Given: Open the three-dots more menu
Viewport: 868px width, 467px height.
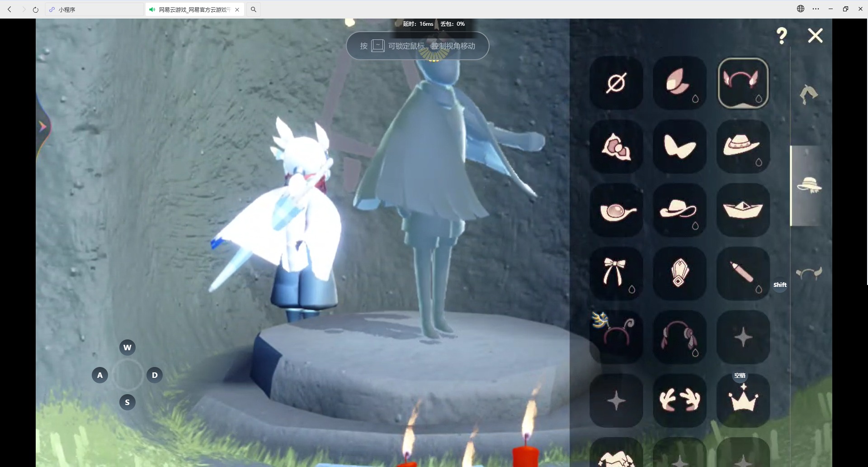Looking at the screenshot, I should point(816,9).
